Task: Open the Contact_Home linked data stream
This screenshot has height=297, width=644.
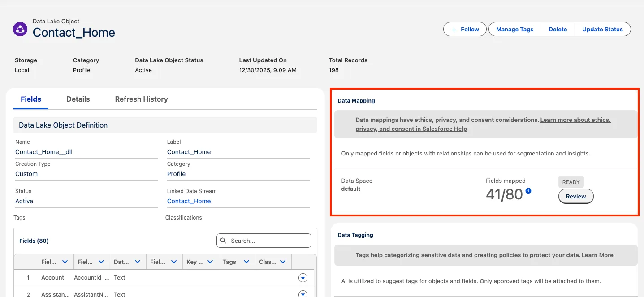Action: pyautogui.click(x=189, y=201)
